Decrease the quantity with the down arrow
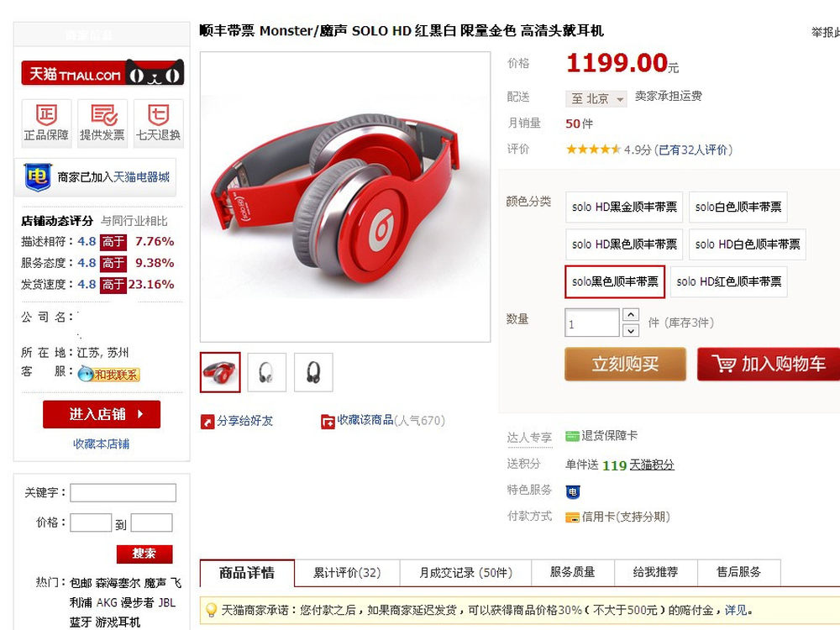The width and height of the screenshot is (840, 630). point(631,330)
